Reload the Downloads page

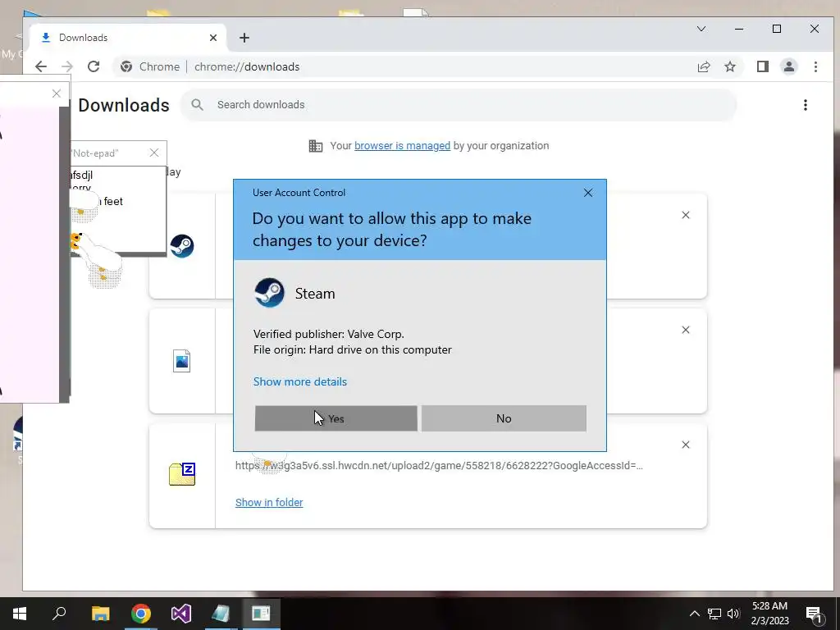coord(94,66)
